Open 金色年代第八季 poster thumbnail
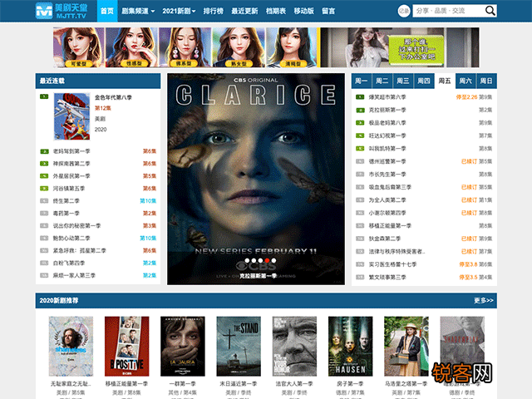532x399 pixels. coord(72,116)
